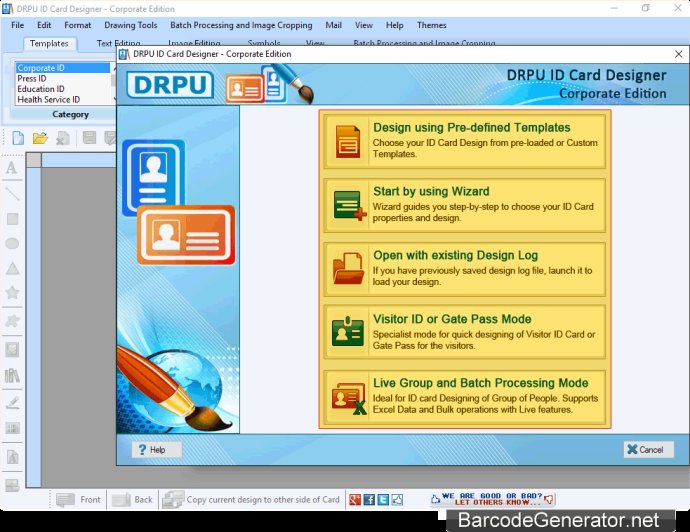Select the Text tool (letter A)
The image size is (690, 532).
pos(12,168)
